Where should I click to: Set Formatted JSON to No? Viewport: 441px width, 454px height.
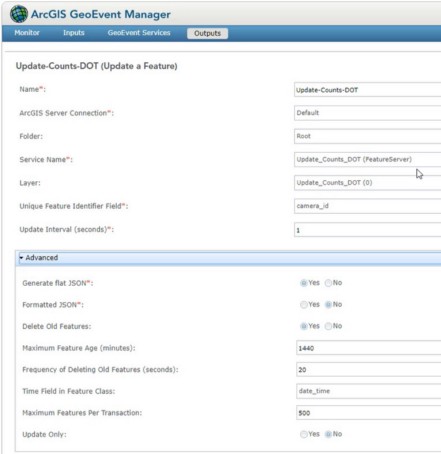click(x=328, y=305)
